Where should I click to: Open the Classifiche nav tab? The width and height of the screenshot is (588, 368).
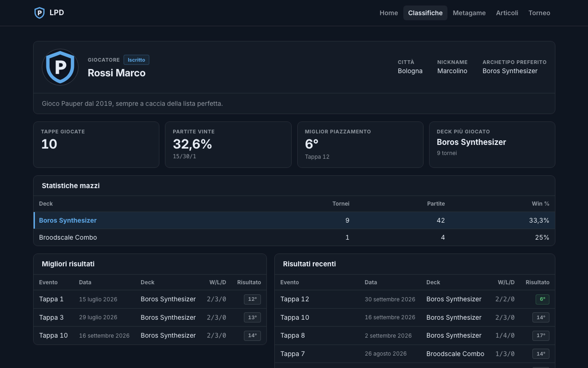coord(425,13)
